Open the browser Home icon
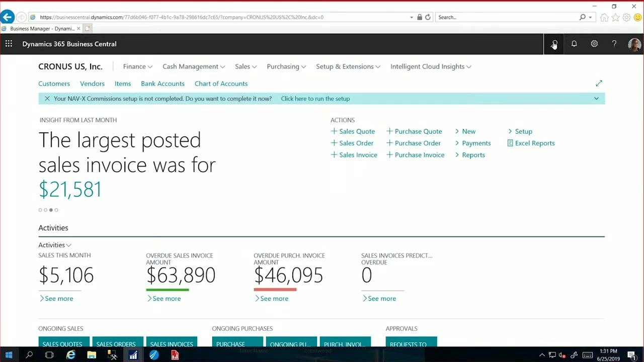 (x=604, y=17)
